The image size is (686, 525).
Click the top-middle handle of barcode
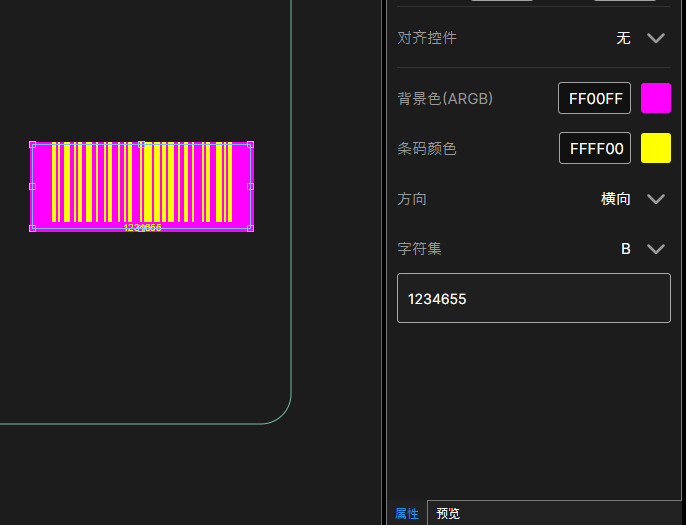[141, 144]
